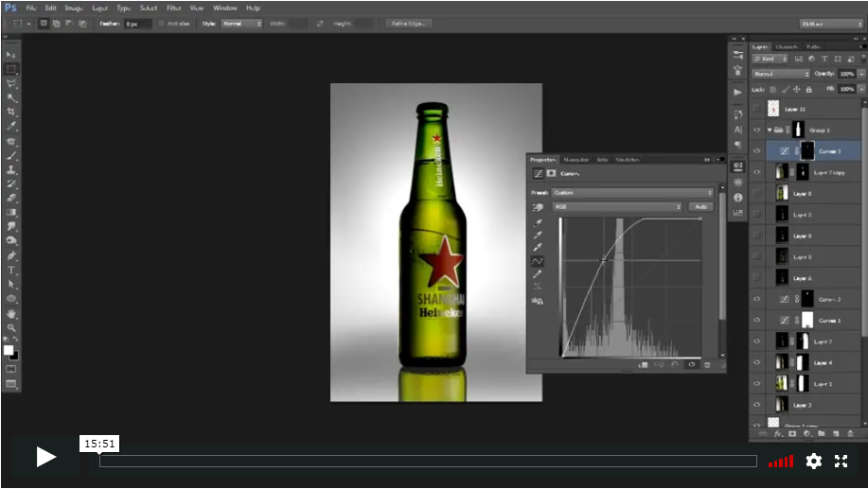Viewport: 868px width, 489px height.
Task: Open the Opacity slider dropdown arrow
Action: coord(861,74)
